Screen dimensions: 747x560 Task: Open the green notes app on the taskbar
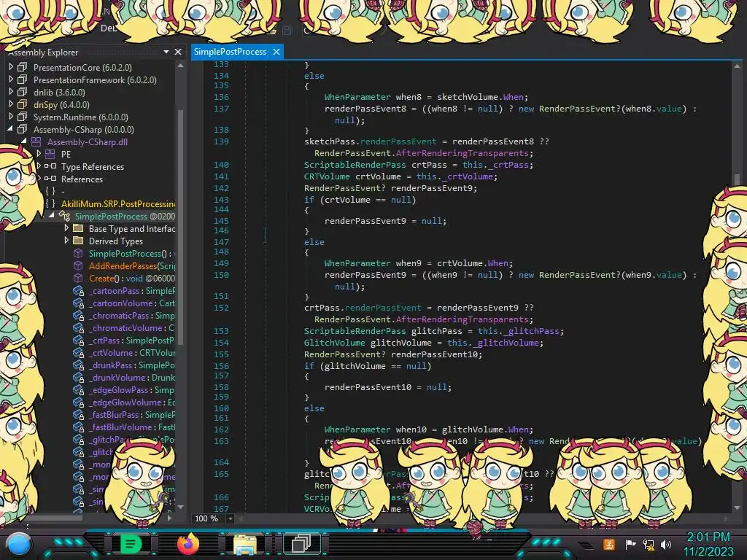pyautogui.click(x=131, y=544)
